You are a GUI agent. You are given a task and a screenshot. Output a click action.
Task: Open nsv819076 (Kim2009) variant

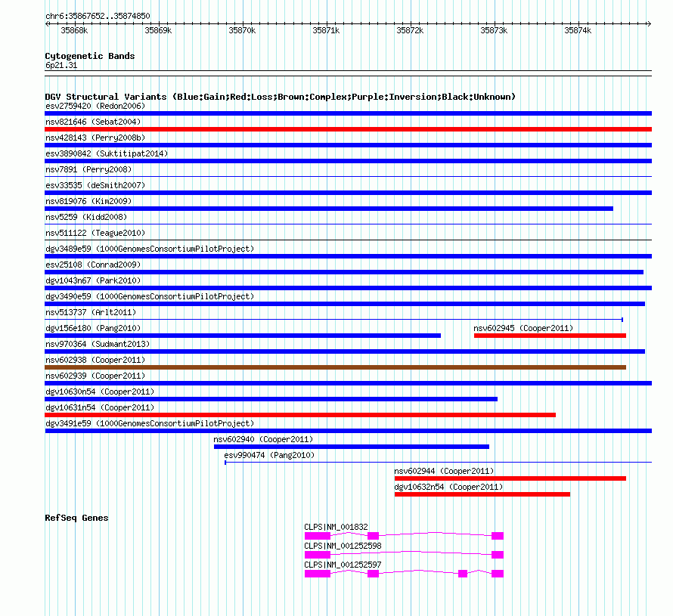(x=88, y=201)
